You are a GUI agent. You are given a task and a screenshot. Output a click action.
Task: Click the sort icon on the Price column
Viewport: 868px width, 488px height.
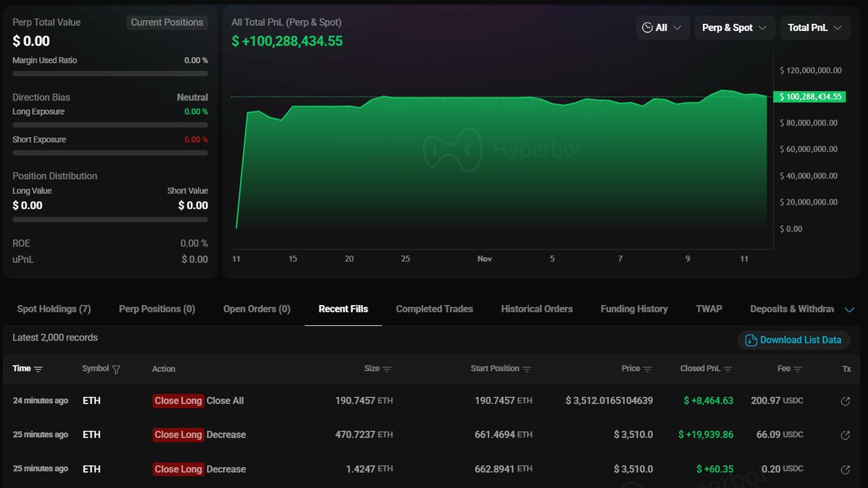647,369
